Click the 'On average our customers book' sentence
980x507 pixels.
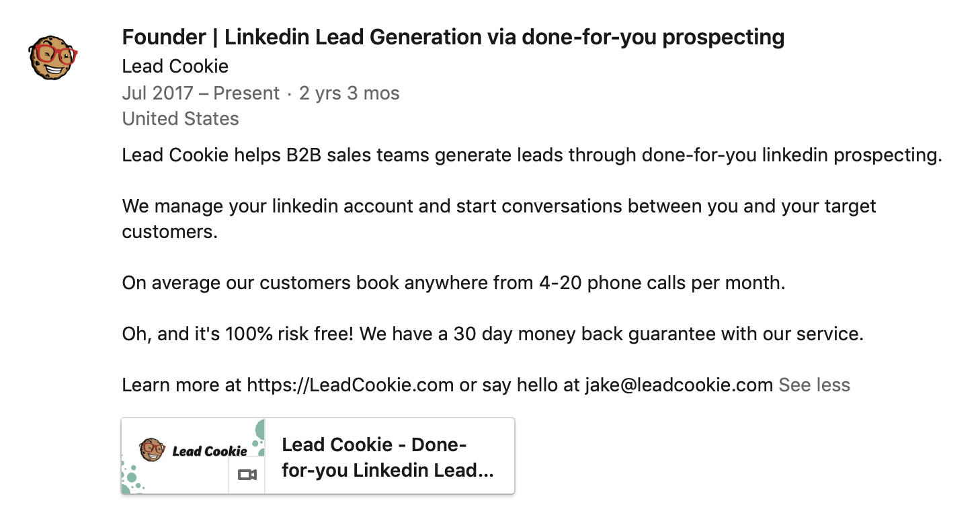click(453, 283)
